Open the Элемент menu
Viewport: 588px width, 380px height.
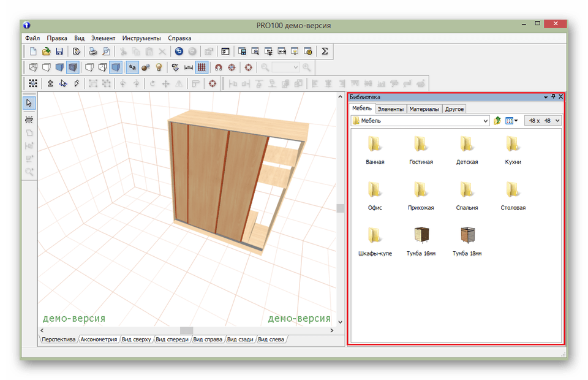pyautogui.click(x=103, y=38)
